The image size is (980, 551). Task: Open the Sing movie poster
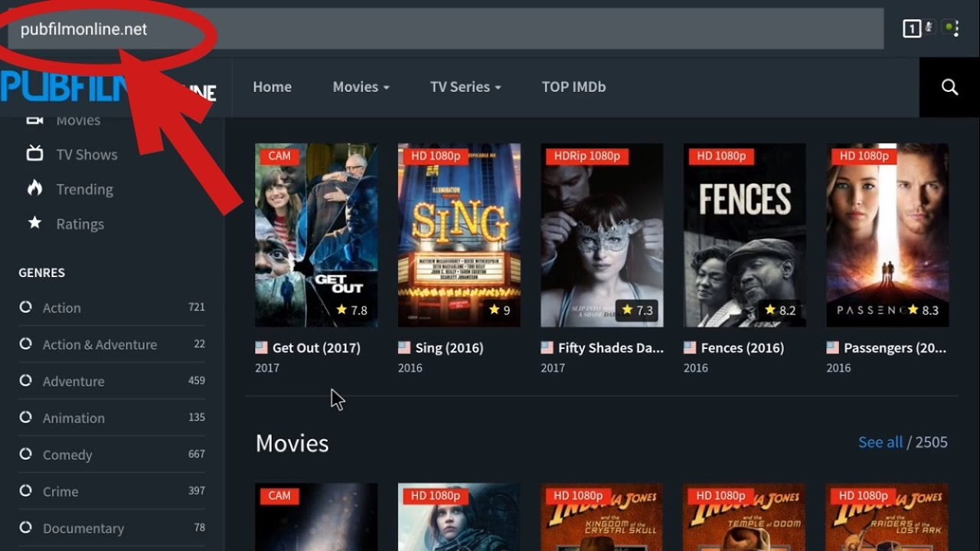point(459,235)
